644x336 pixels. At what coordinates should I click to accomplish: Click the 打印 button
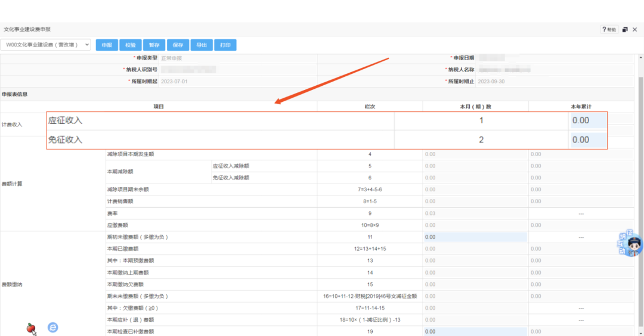click(x=225, y=45)
